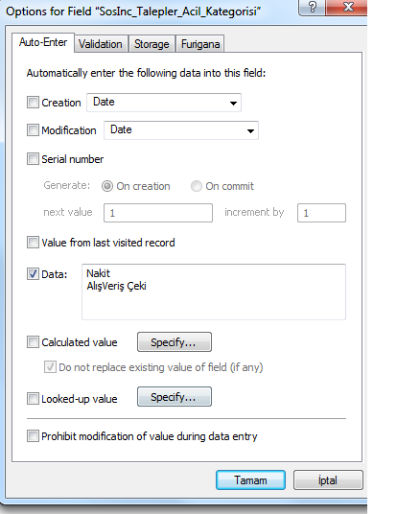This screenshot has width=420, height=514.
Task: Open the Furigana tab
Action: (200, 44)
